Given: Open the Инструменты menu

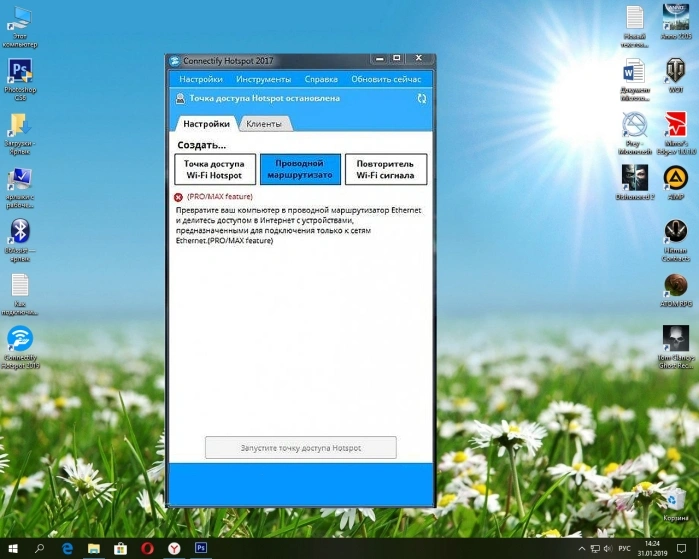Looking at the screenshot, I should click(263, 79).
